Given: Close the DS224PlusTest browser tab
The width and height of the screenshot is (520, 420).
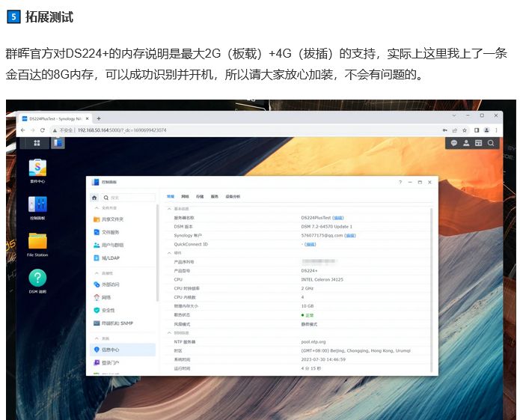Looking at the screenshot, I should 88,118.
